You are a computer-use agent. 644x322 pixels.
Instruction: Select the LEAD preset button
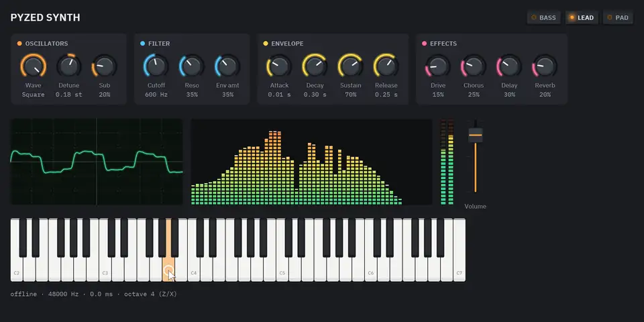point(582,17)
